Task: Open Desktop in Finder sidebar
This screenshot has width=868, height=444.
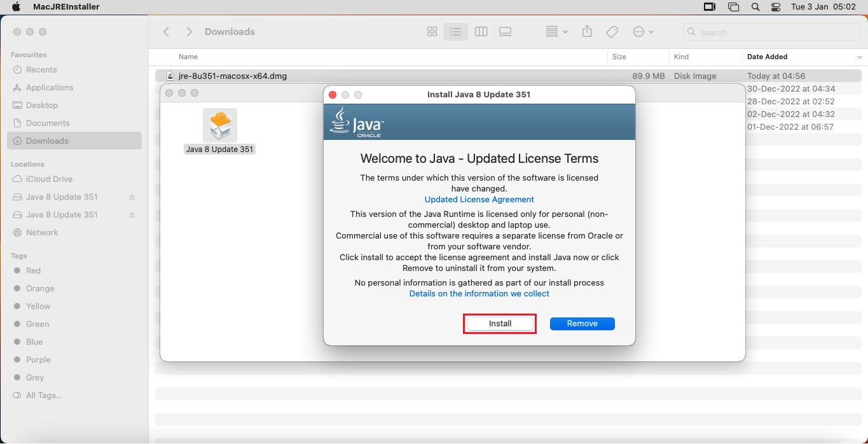Action: pyautogui.click(x=42, y=105)
